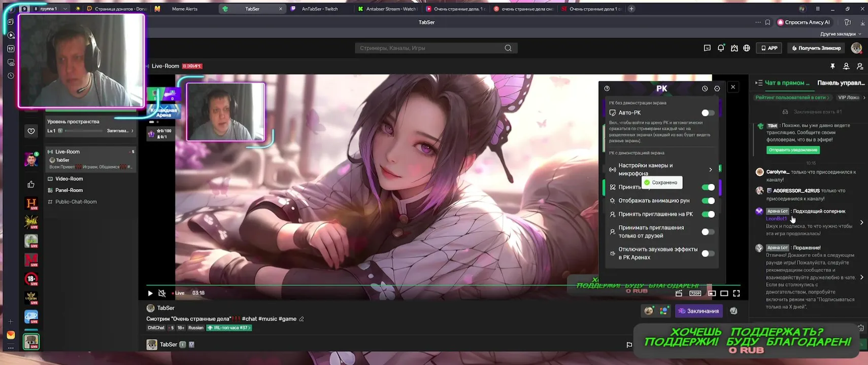The height and width of the screenshot is (365, 868).
Task: Open notifications bell icon
Action: (x=721, y=48)
